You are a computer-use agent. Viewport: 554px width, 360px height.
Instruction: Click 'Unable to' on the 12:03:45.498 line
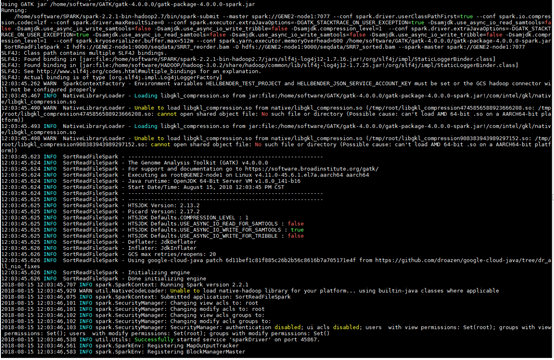pos(149,138)
